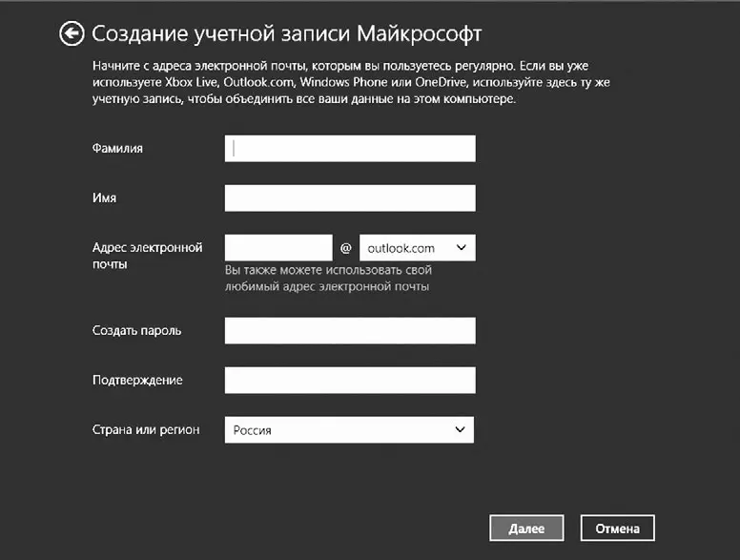Click the Подтверждение password field
740x560 pixels.
[x=350, y=381]
